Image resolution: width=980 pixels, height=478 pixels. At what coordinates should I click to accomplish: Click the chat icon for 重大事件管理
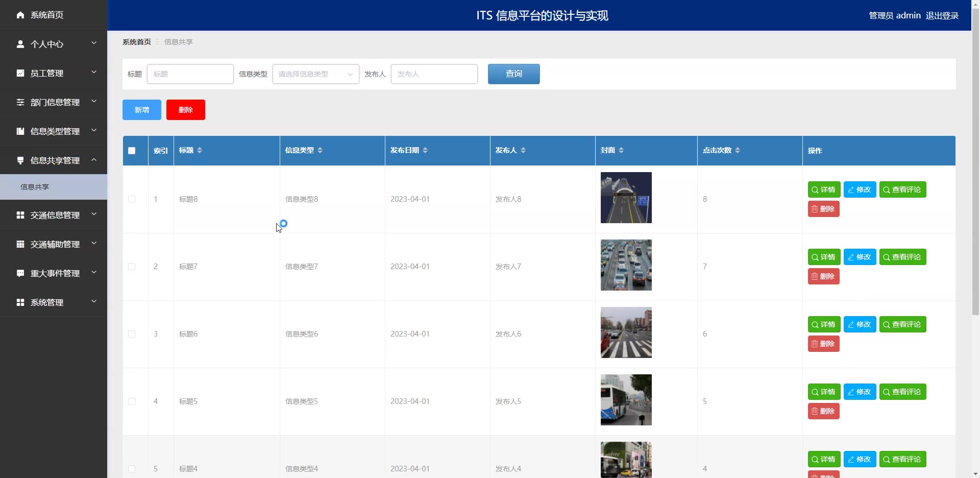(x=20, y=274)
